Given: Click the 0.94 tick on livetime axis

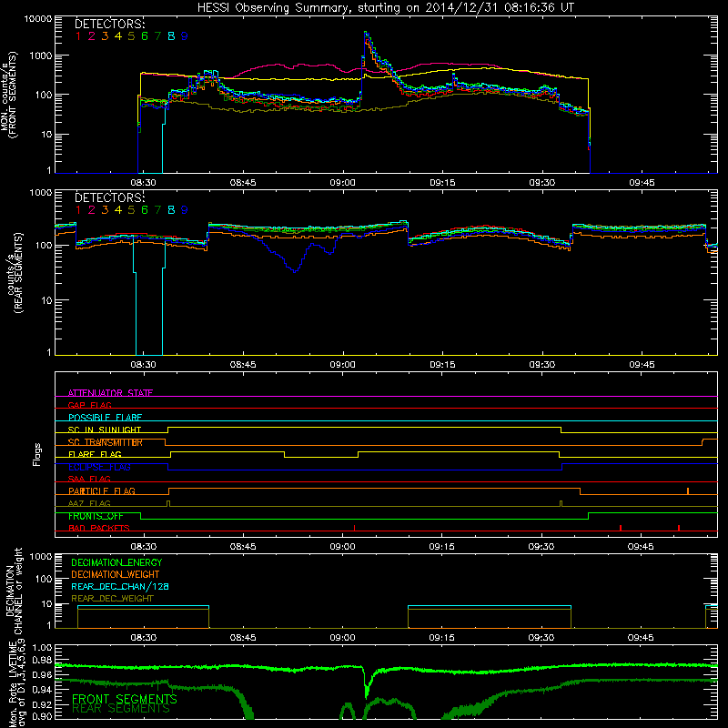Looking at the screenshot, I should tap(42, 690).
